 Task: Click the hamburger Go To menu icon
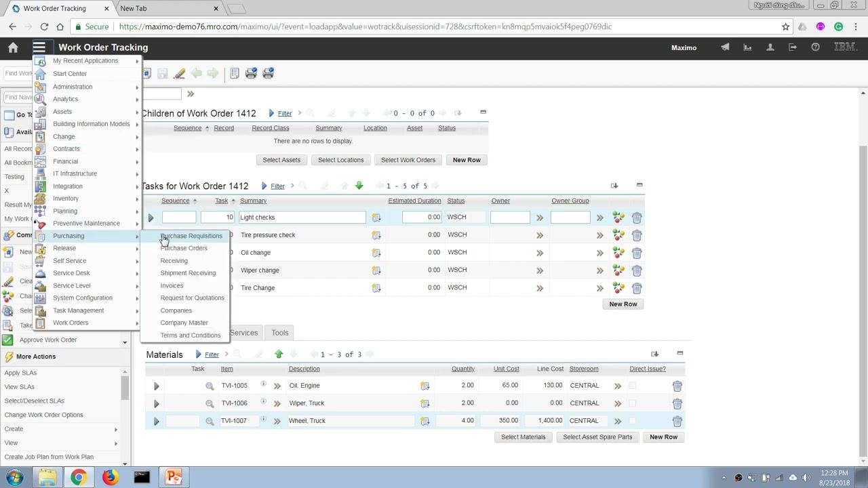tap(39, 47)
